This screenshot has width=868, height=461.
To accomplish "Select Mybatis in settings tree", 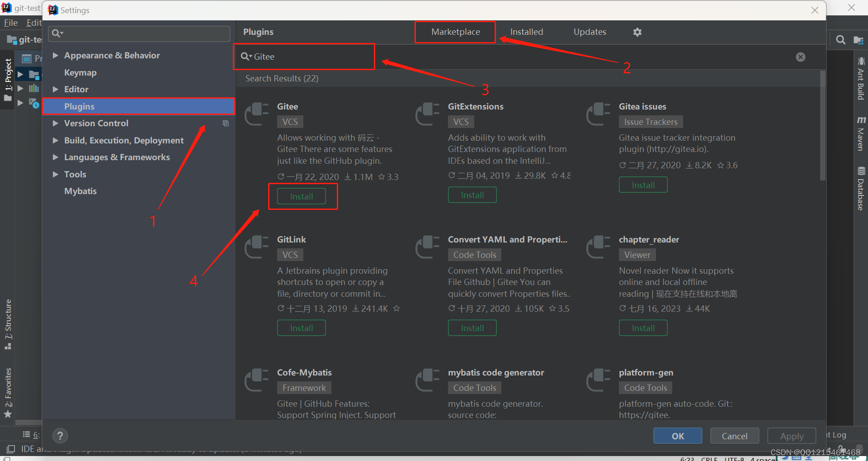I will (80, 191).
